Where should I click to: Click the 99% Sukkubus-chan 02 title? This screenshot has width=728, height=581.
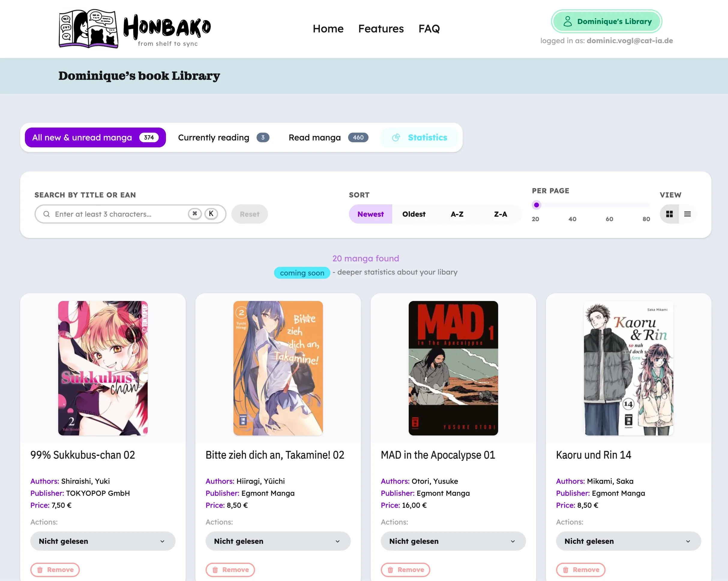[83, 455]
